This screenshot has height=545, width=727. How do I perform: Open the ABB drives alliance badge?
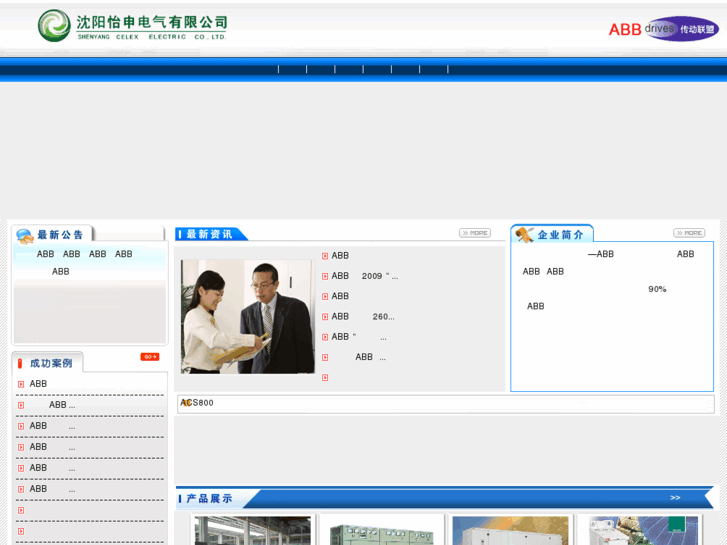(663, 29)
